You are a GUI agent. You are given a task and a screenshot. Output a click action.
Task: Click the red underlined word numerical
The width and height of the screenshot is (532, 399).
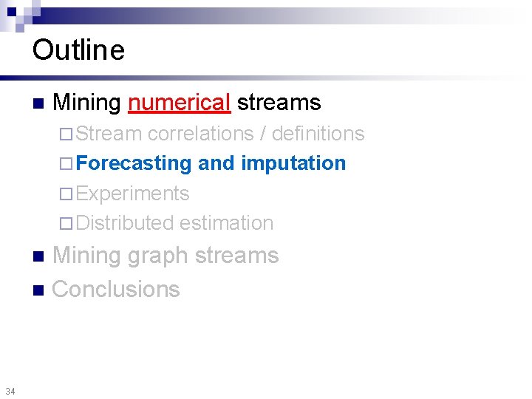pyautogui.click(x=180, y=103)
